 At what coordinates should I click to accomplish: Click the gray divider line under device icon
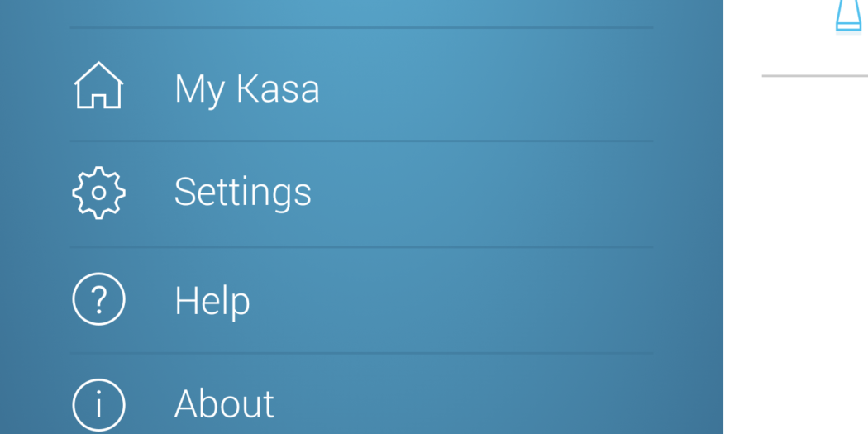point(814,75)
